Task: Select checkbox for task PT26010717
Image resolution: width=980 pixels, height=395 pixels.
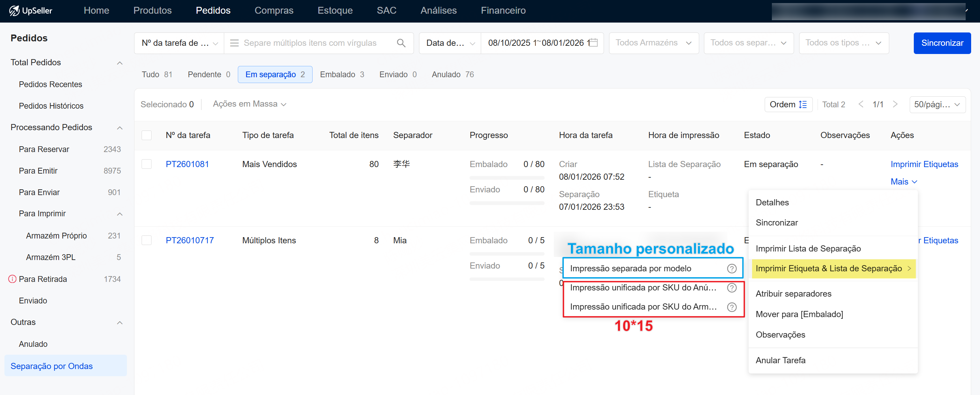Action: coord(146,240)
